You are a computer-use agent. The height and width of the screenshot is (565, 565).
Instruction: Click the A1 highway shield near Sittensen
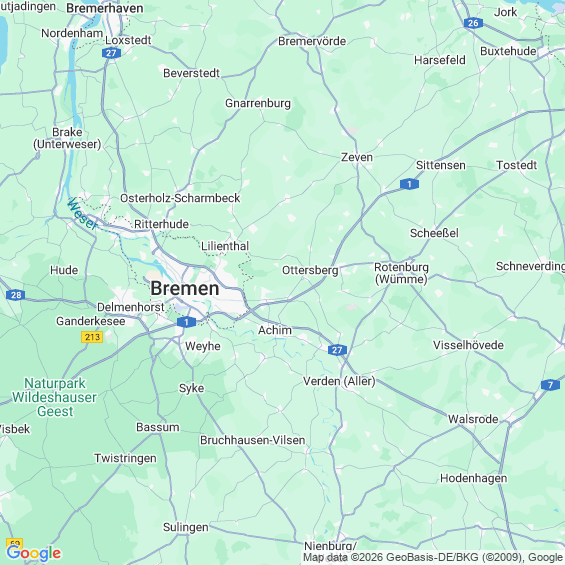(x=409, y=184)
